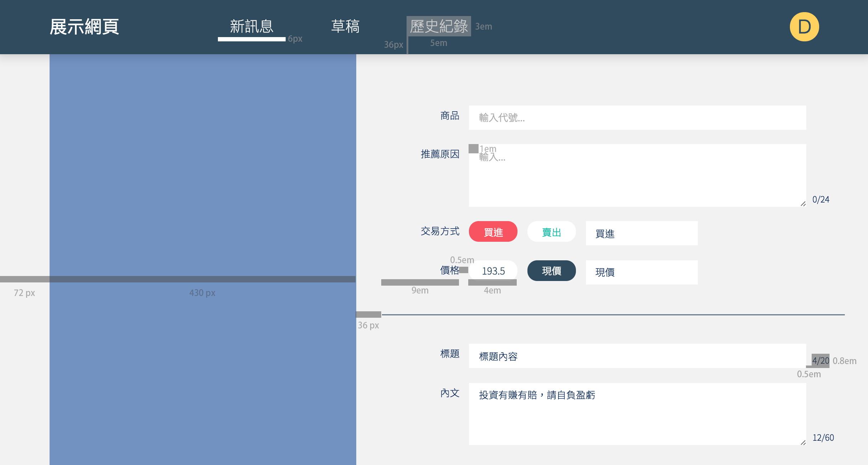The height and width of the screenshot is (465, 868).
Task: Click the 12/60 content character counter
Action: point(823,438)
